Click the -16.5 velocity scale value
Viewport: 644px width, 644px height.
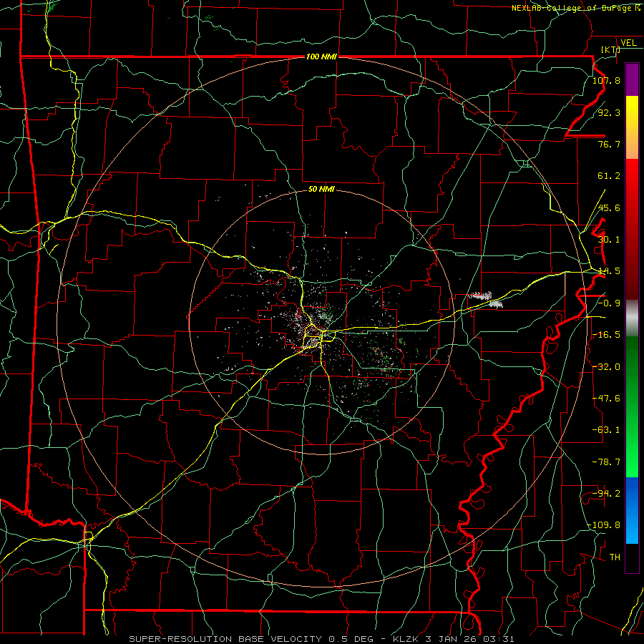pyautogui.click(x=606, y=335)
